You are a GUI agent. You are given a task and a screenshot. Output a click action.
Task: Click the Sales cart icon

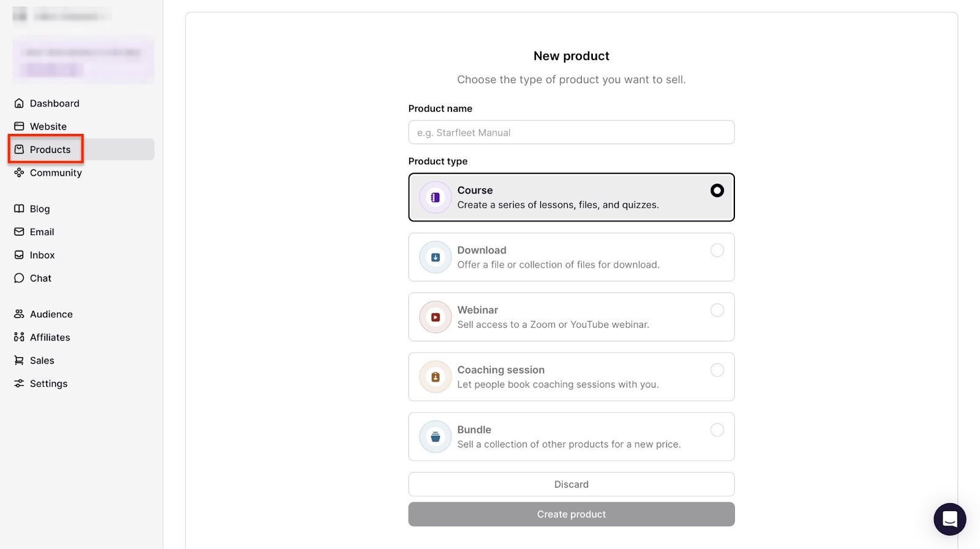(19, 360)
